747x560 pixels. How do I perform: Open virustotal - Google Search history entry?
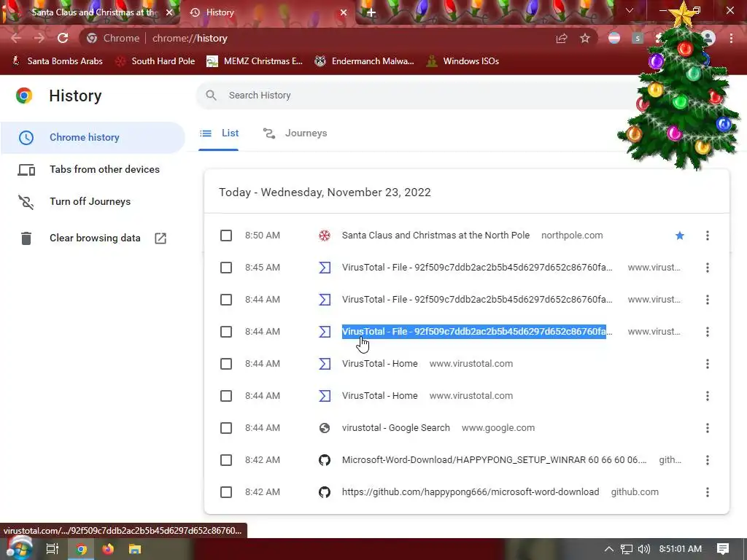[x=395, y=428]
